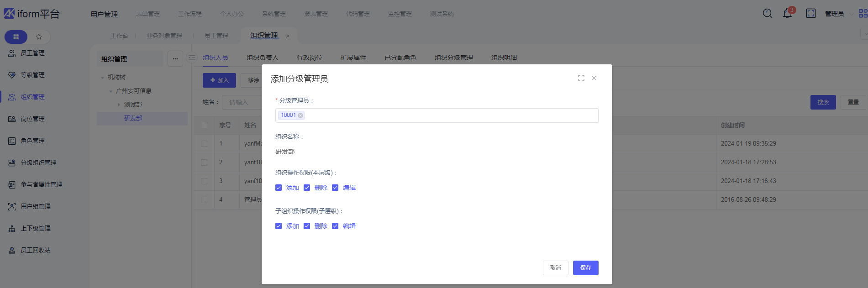Uncheck 删除 under 子组织操作权限(子层级)
Image resolution: width=868 pixels, height=288 pixels.
point(307,226)
